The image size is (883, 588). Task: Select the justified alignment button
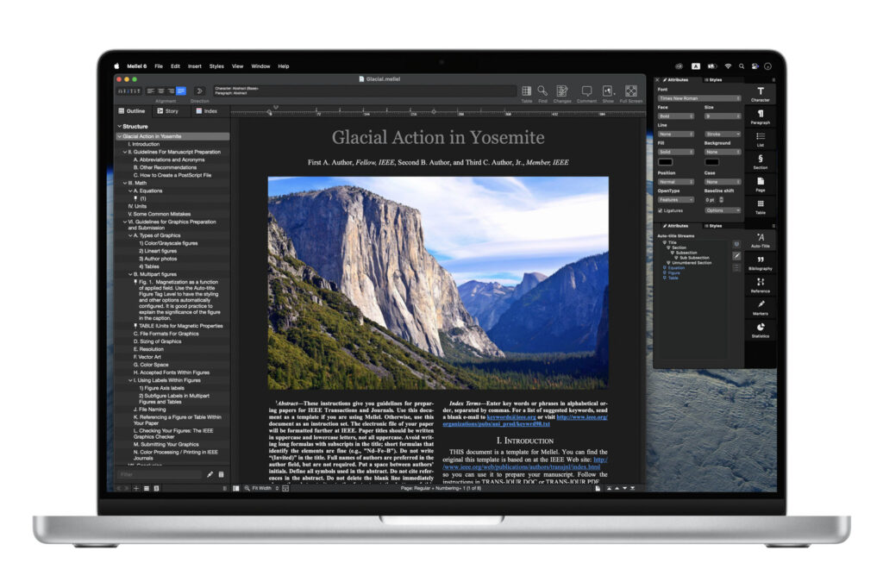click(182, 91)
